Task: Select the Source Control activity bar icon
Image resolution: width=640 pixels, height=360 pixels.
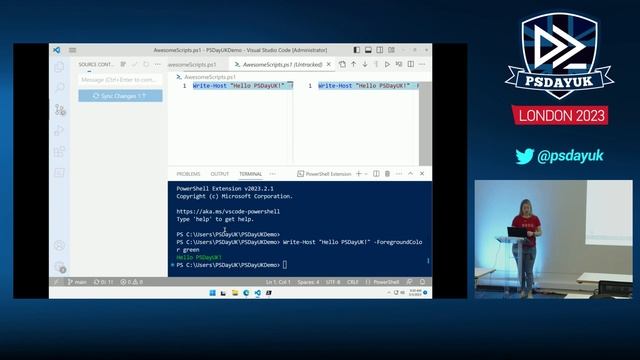Action: (60, 109)
